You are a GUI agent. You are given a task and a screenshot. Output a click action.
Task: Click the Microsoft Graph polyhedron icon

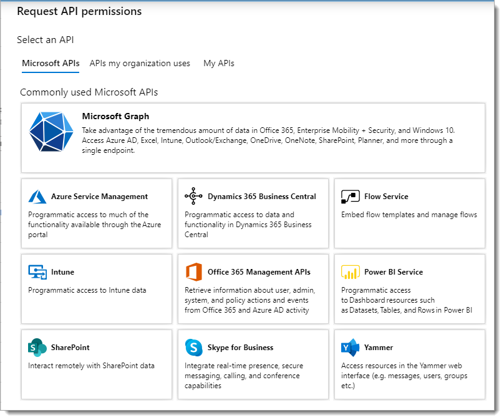coord(51,132)
